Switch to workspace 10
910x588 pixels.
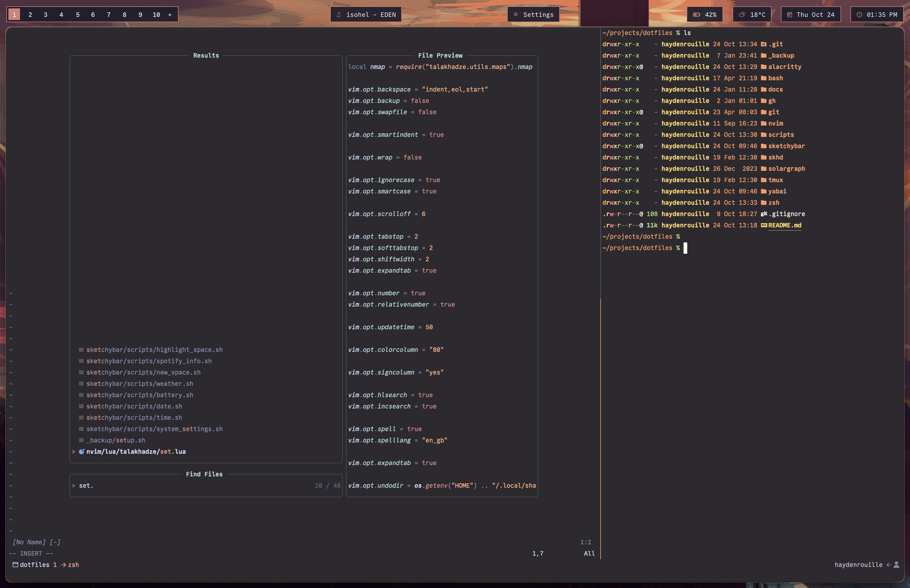point(156,15)
